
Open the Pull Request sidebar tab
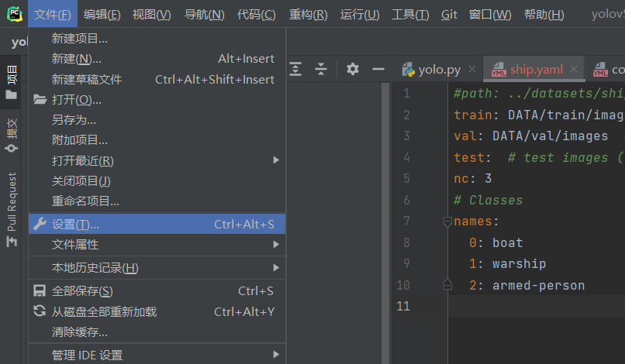tap(12, 209)
